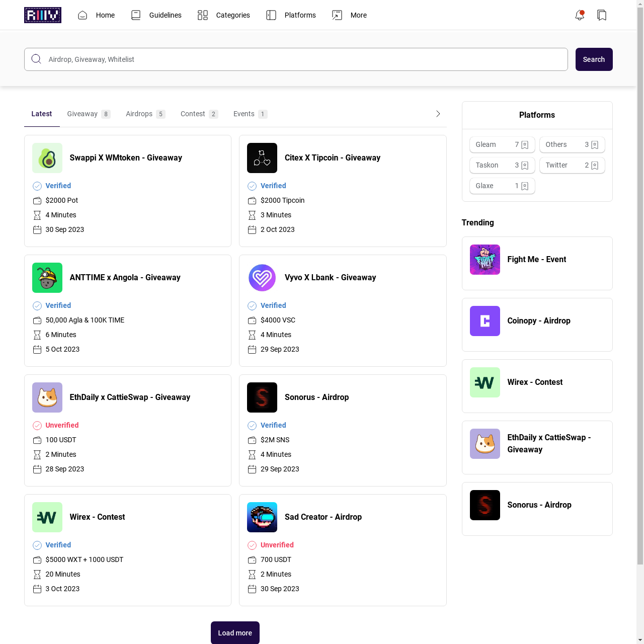Open Vyvo X Lbank - Giveaway title

(330, 278)
